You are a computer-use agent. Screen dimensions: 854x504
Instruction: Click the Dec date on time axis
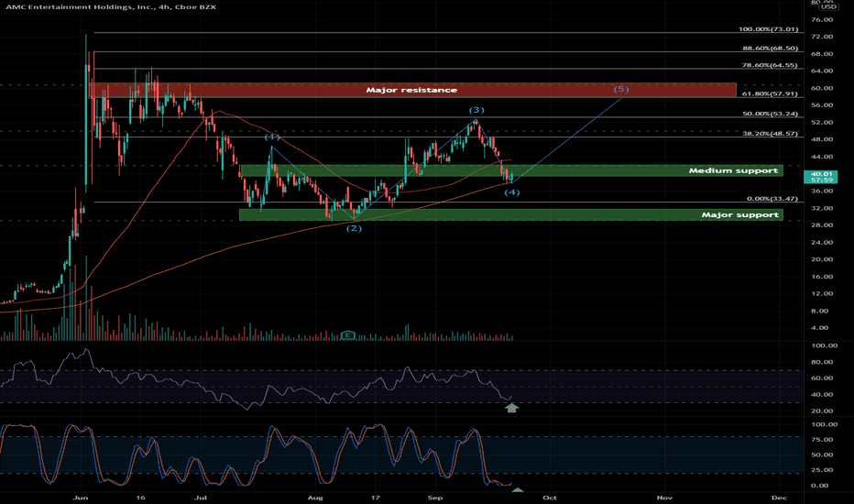coord(780,498)
